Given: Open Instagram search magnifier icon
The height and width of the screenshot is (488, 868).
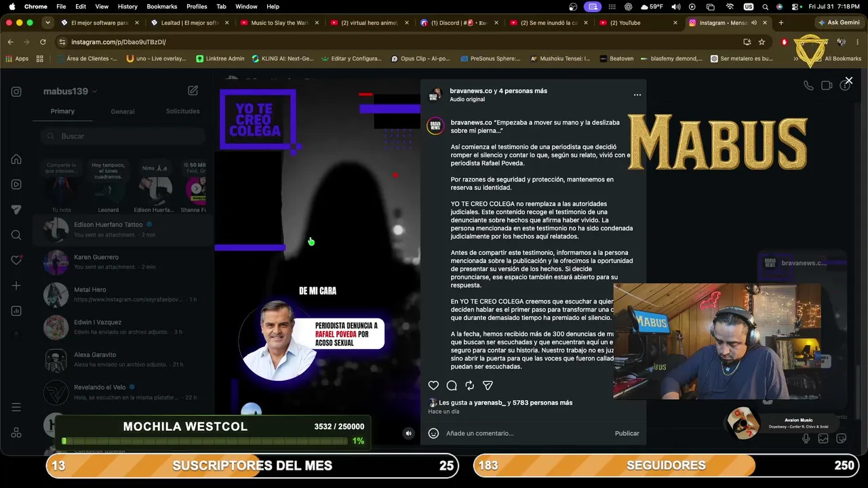Looking at the screenshot, I should tap(16, 235).
